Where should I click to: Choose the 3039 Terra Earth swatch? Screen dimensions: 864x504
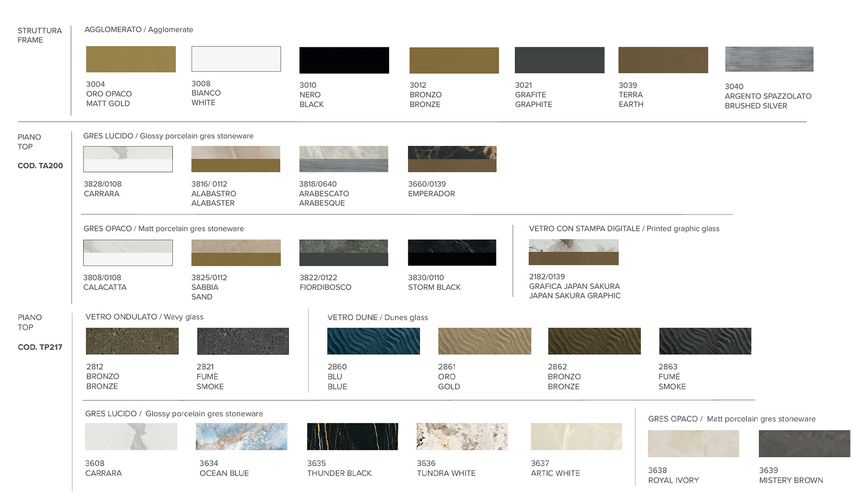click(663, 60)
